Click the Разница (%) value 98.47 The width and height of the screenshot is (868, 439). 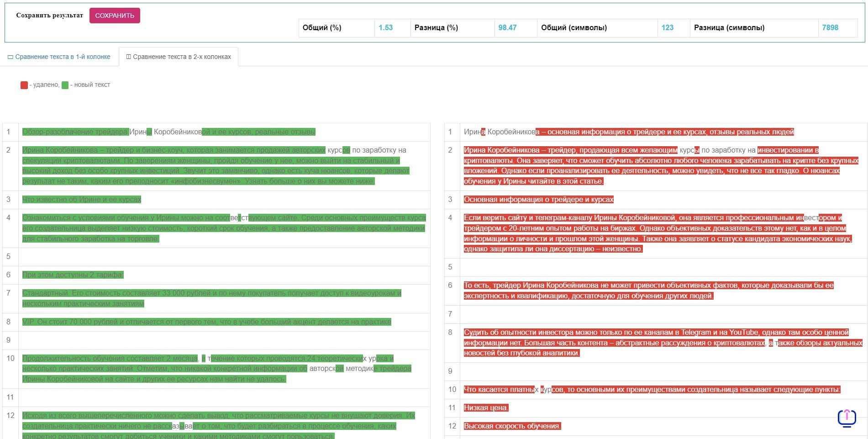[x=507, y=27]
